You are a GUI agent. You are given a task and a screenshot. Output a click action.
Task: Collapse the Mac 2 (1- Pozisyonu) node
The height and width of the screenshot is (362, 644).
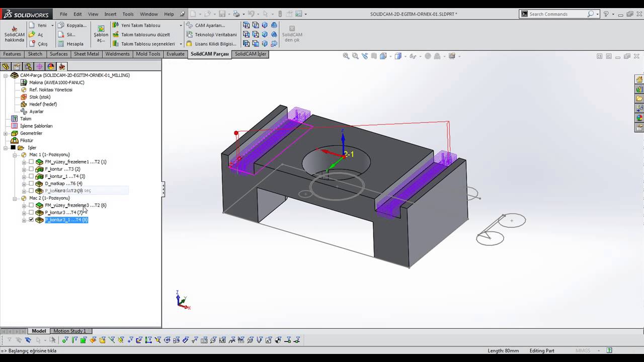point(15,198)
